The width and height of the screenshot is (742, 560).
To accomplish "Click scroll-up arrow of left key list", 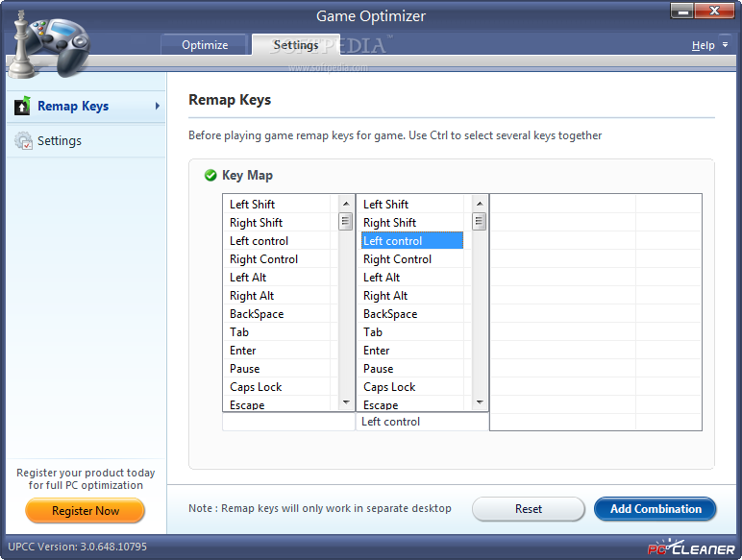I will coord(346,204).
